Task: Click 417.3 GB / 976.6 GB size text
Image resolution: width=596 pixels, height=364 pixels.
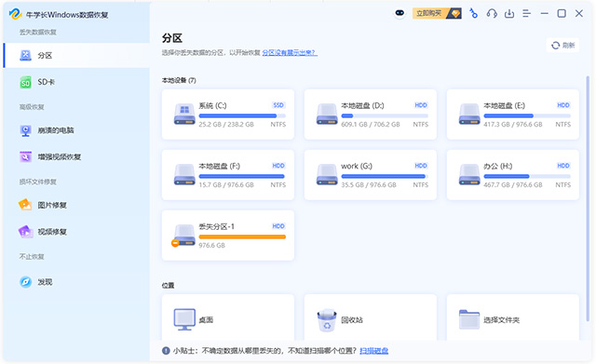Action: 513,125
